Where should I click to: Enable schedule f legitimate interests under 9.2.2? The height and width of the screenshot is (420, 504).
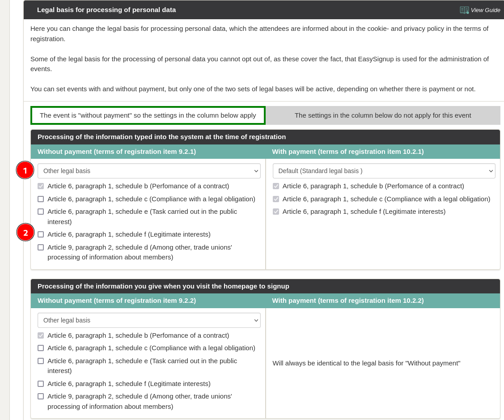41,384
